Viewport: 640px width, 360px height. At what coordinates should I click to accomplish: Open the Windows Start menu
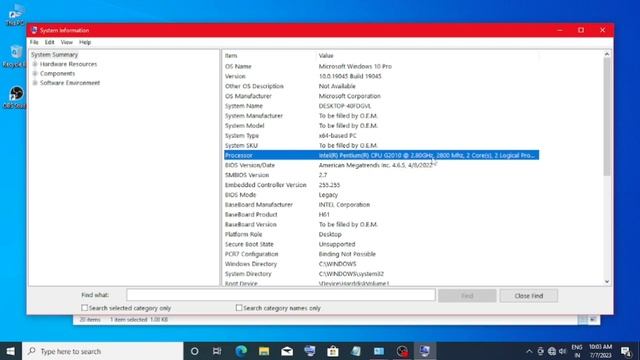[x=11, y=351]
